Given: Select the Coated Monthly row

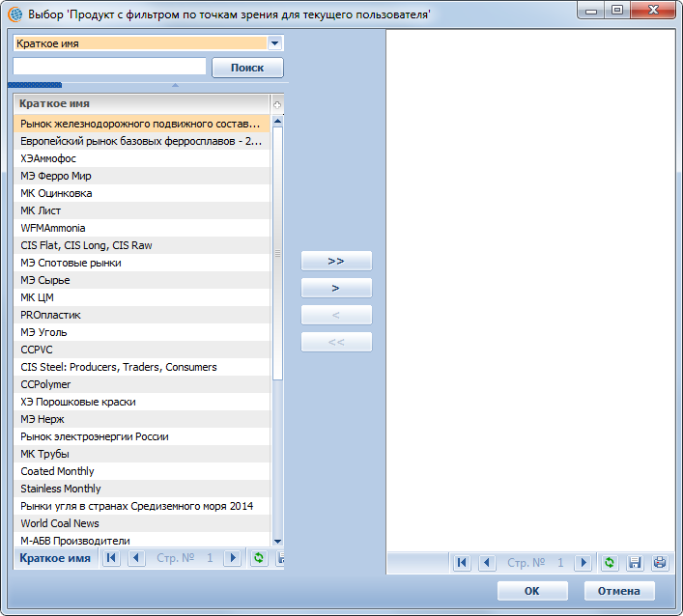Looking at the screenshot, I should click(142, 471).
